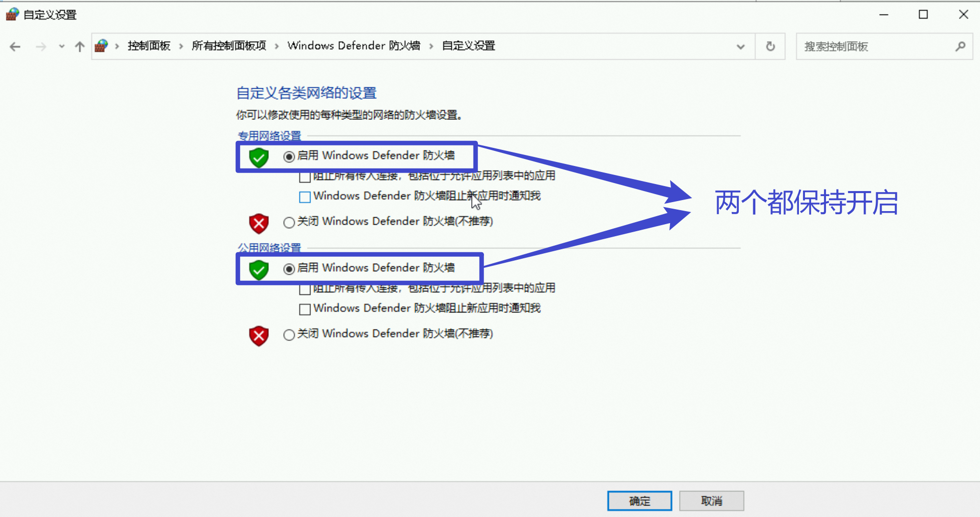Expand chevron after 控制面板 breadcrumb
Viewport: 980px width, 517px height.
point(181,46)
